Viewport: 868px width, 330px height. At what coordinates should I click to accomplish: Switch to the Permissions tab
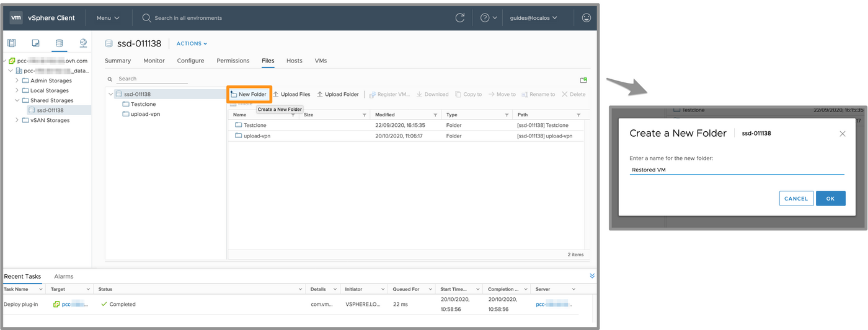tap(232, 61)
